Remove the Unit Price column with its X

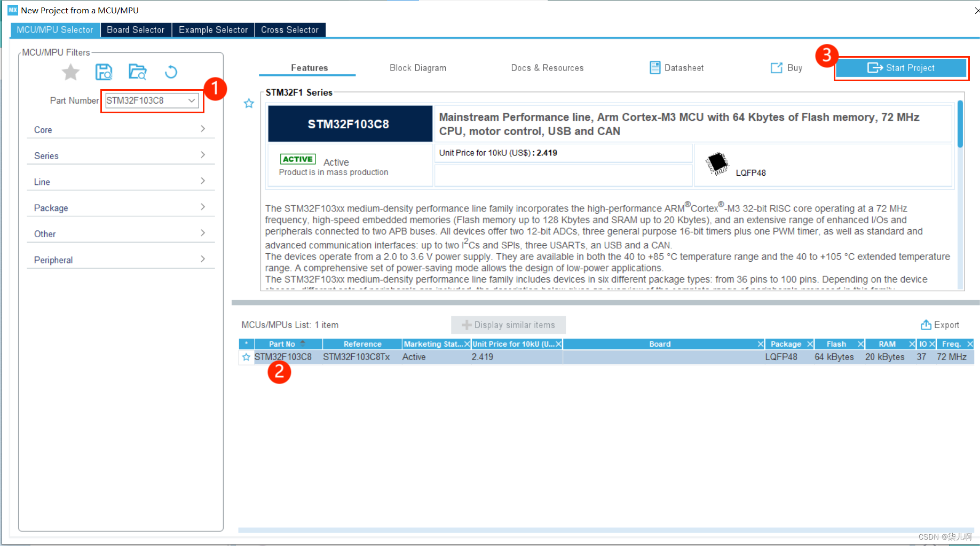point(558,344)
